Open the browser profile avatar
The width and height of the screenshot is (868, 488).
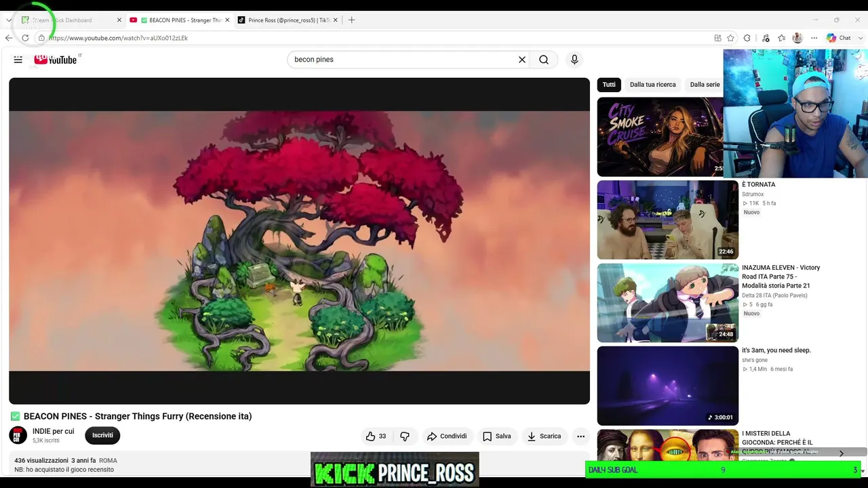pyautogui.click(x=797, y=38)
